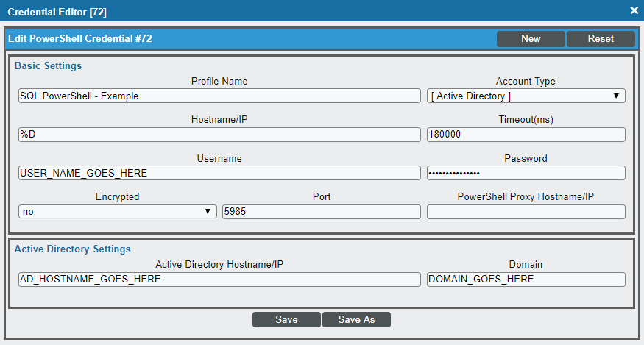
Task: Click the Active Directory Settings section heading
Action: coord(72,249)
